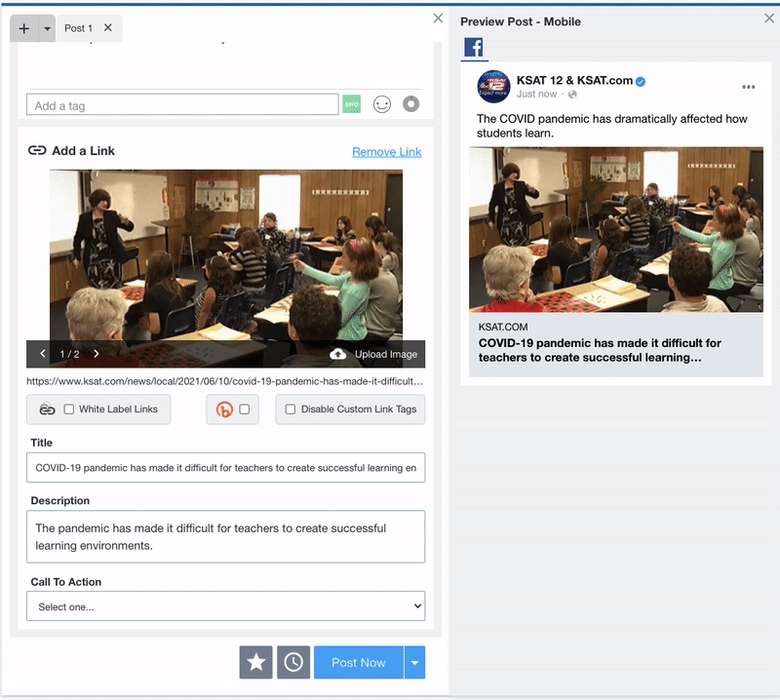The height and width of the screenshot is (700, 780).
Task: Open the Post Now options arrow
Action: (415, 662)
